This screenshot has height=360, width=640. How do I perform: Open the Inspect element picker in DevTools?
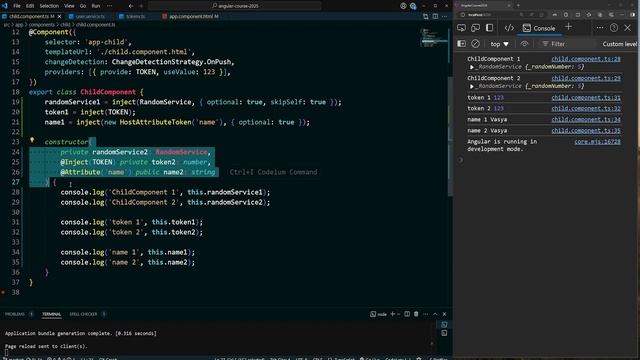[461, 28]
